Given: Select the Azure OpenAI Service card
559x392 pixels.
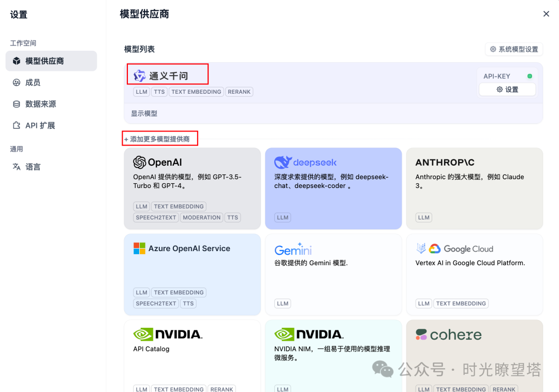Looking at the screenshot, I should [x=192, y=274].
